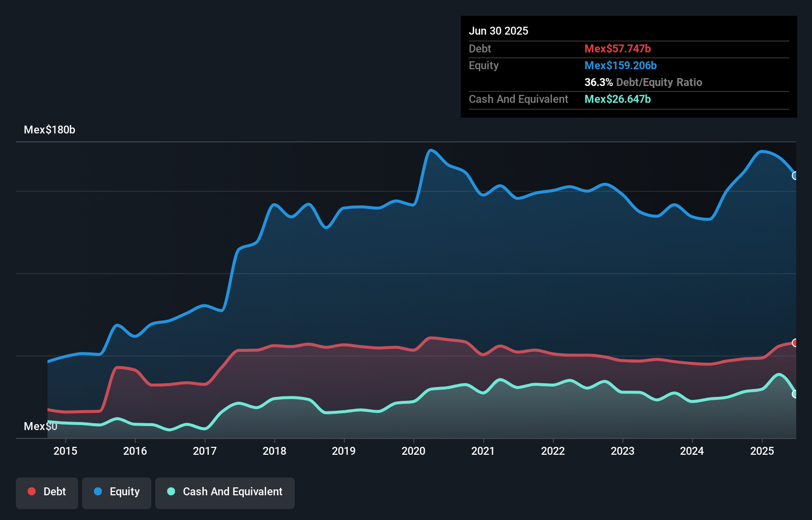Click the teal Cash endpoint marker
This screenshot has width=812, height=520.
[x=795, y=394]
